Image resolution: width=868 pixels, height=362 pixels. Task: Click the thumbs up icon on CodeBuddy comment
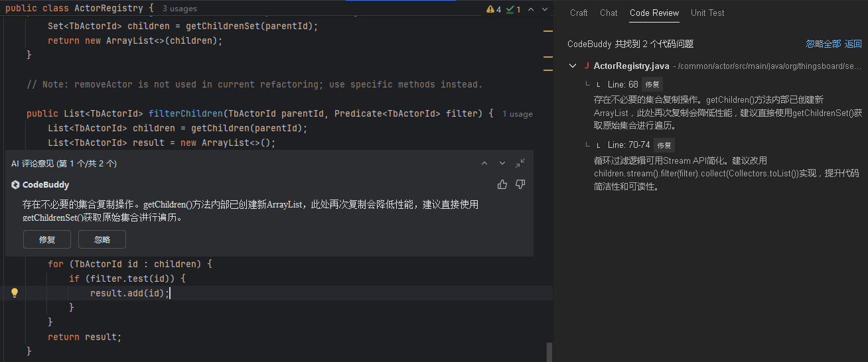point(502,184)
